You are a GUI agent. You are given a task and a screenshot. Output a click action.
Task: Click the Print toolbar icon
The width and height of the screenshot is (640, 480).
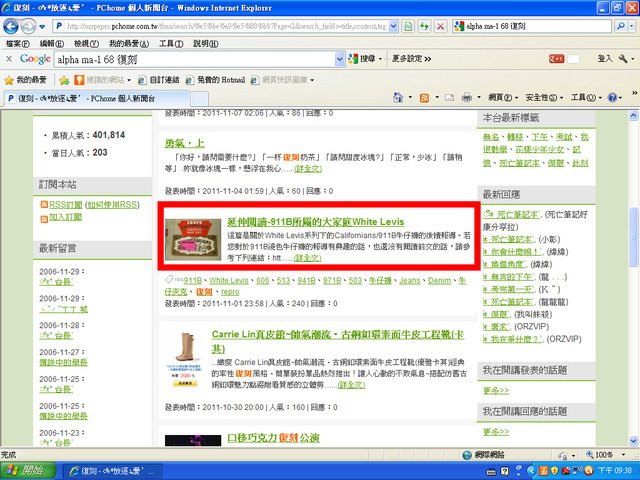tap(467, 98)
